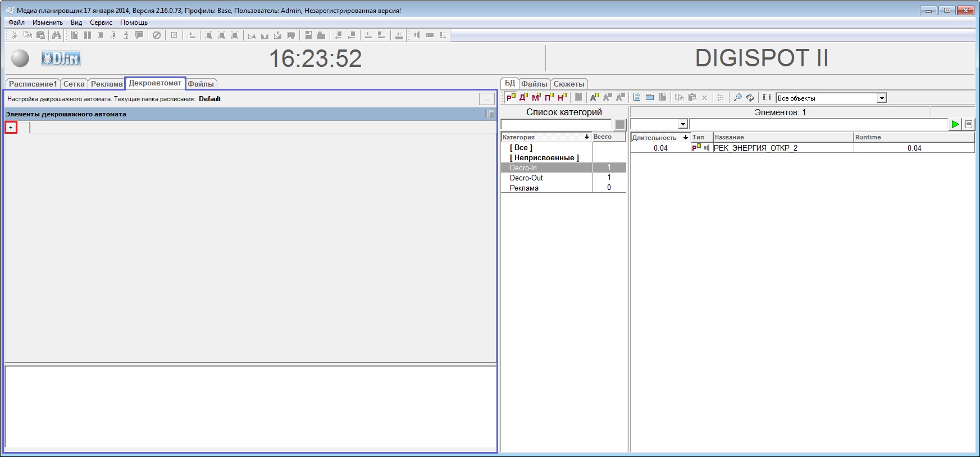980x457 pixels.
Task: Click the delete X icon in database toolbar
Action: 705,97
